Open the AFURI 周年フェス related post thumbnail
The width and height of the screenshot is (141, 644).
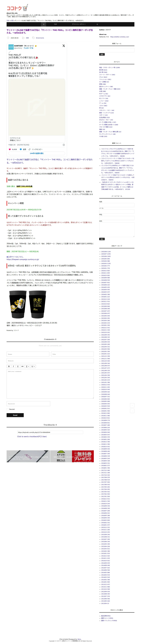(61, 456)
